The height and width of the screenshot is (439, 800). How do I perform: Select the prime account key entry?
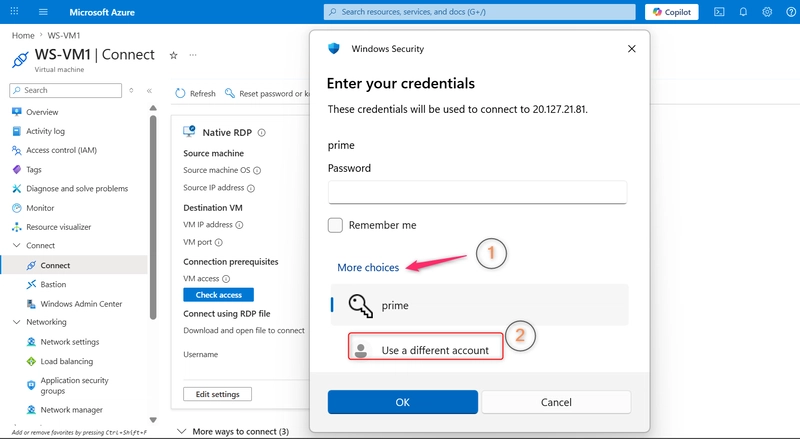point(480,305)
